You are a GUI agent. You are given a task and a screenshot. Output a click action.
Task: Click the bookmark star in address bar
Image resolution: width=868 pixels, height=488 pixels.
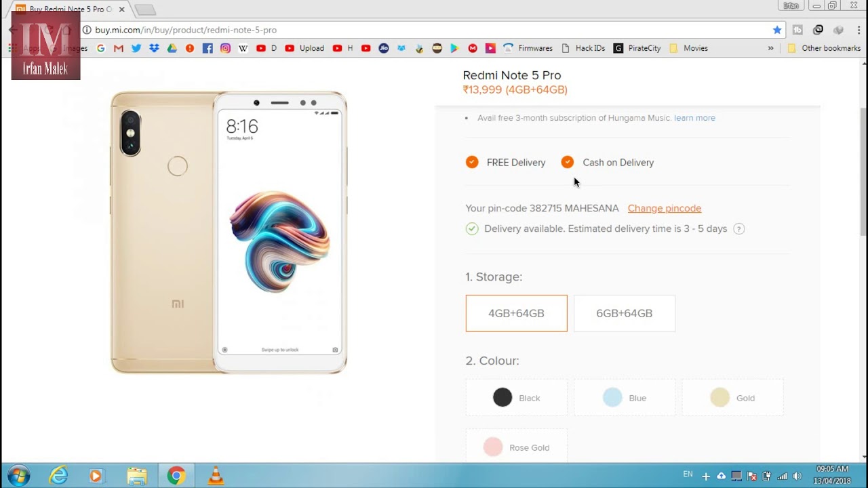click(777, 30)
